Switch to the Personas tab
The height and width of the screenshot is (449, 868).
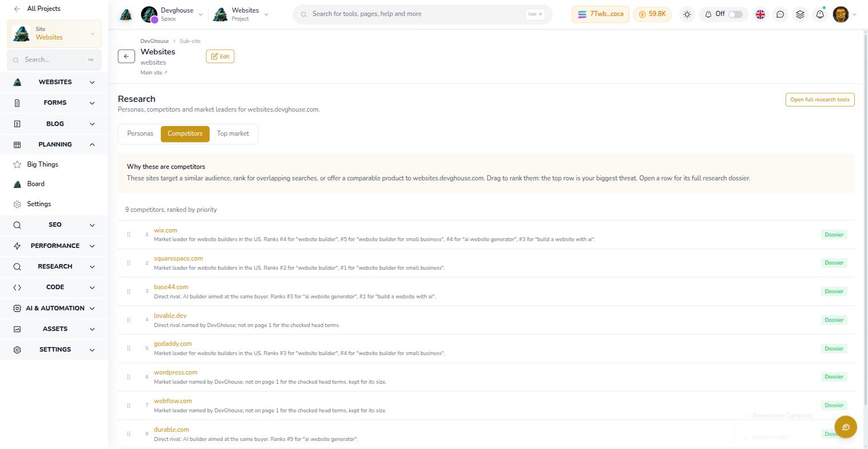140,133
